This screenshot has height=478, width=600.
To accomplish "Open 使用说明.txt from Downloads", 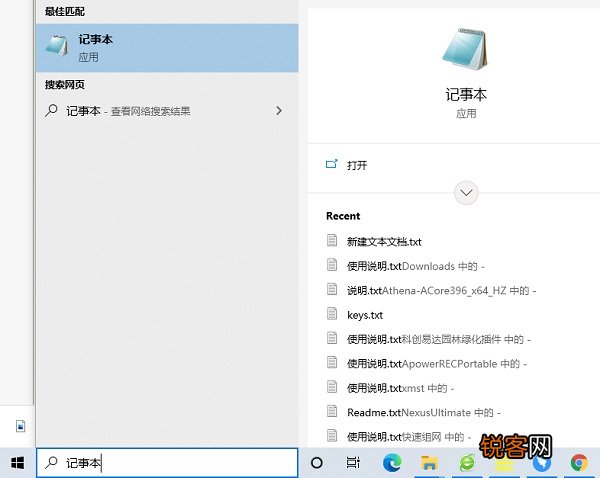I will coord(416,266).
